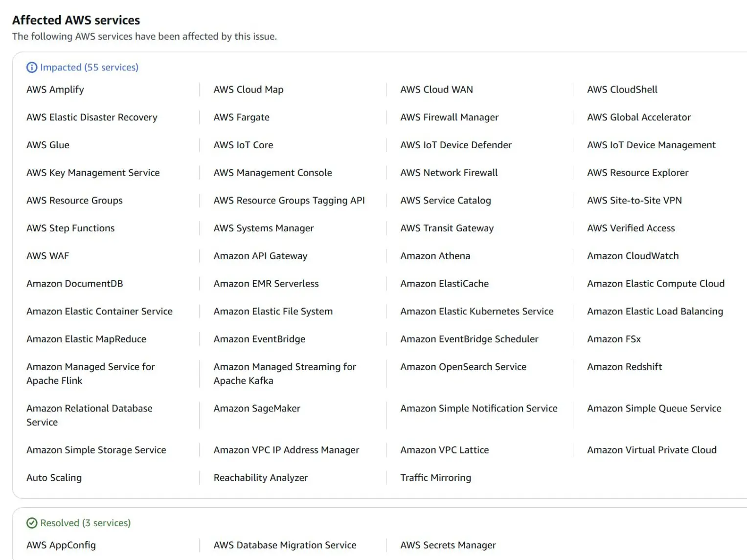This screenshot has width=747, height=560.
Task: Select Amazon Managed Service for Apache Flink
Action: pyautogui.click(x=91, y=374)
